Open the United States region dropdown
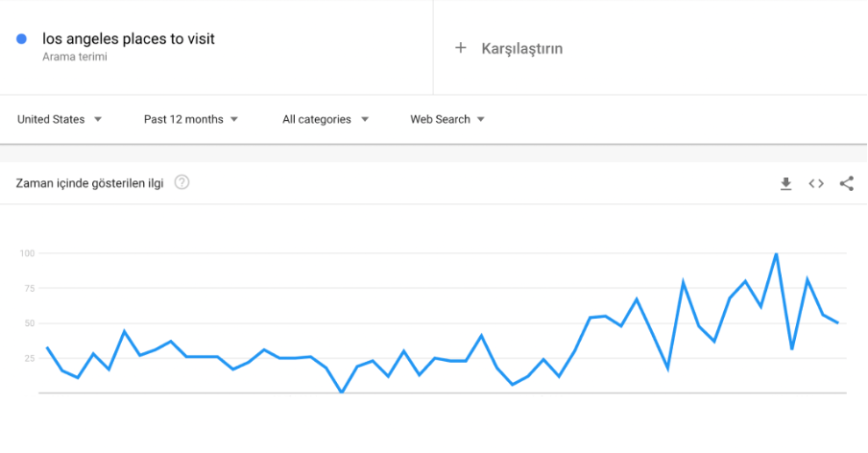This screenshot has height=453, width=868. 60,119
